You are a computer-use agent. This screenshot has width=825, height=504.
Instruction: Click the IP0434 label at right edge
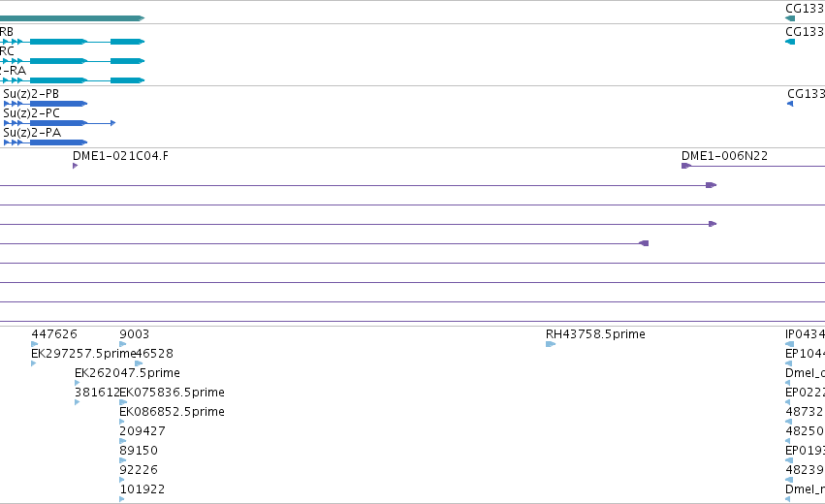pos(805,334)
